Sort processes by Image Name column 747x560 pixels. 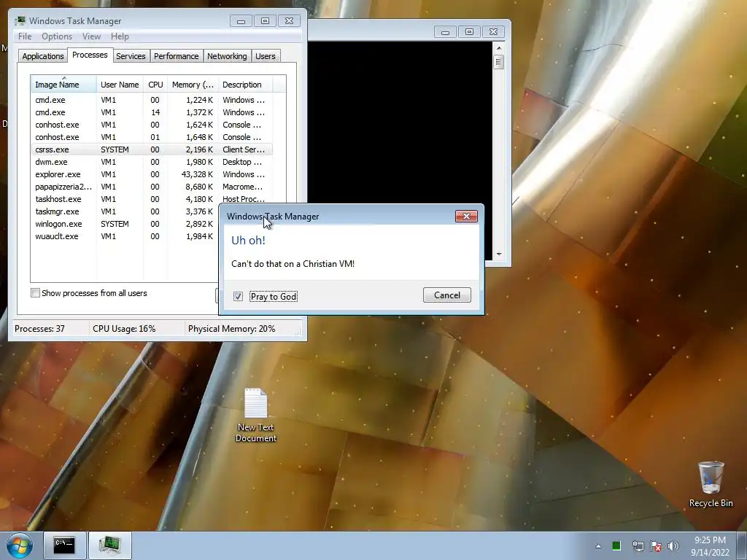(64, 85)
